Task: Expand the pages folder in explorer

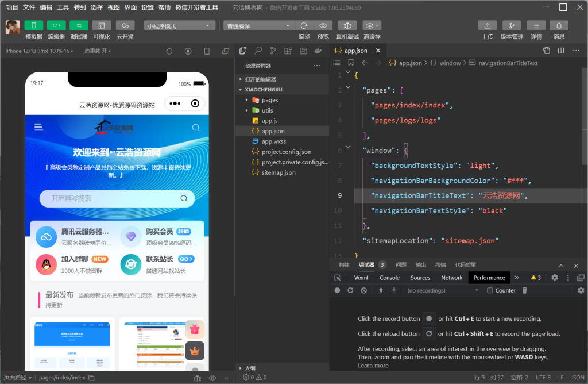Action: pos(269,100)
